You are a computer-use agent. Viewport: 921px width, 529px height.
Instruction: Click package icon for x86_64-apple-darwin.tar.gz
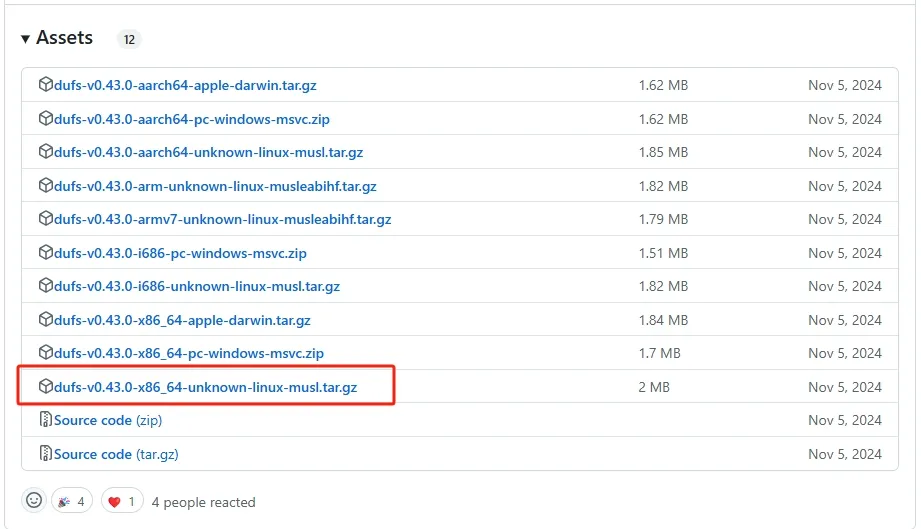coord(45,320)
